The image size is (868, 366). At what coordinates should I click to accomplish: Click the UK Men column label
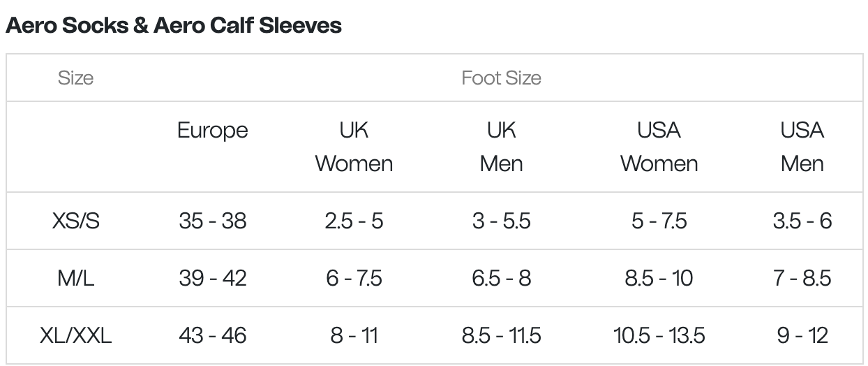tap(501, 147)
